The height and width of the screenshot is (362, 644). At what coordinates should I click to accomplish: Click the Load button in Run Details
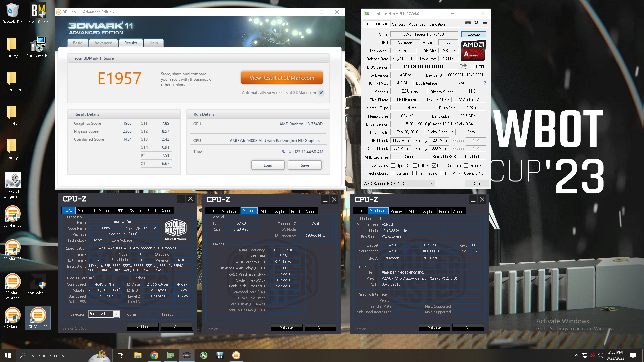point(268,165)
